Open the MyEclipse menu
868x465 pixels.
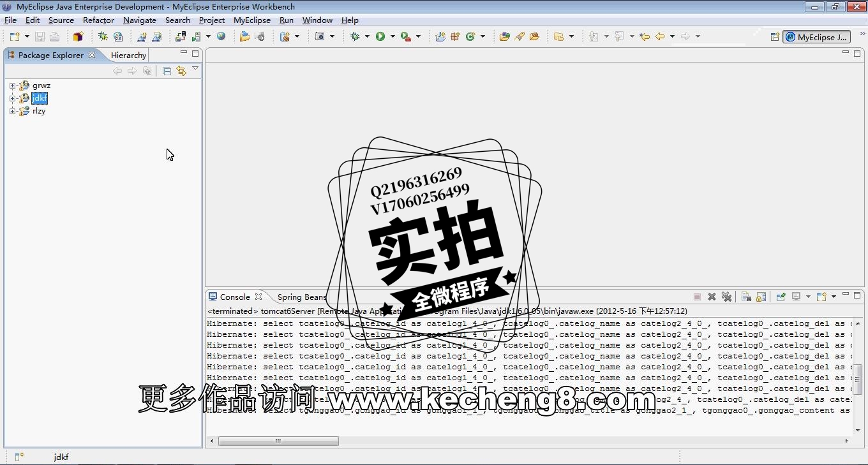click(252, 20)
